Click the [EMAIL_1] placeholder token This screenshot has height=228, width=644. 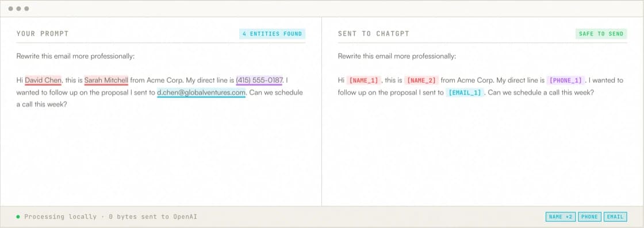coord(465,92)
